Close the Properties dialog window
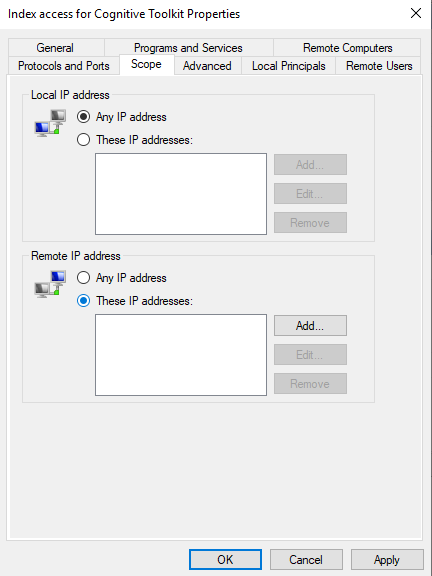The image size is (432, 576). (x=416, y=14)
